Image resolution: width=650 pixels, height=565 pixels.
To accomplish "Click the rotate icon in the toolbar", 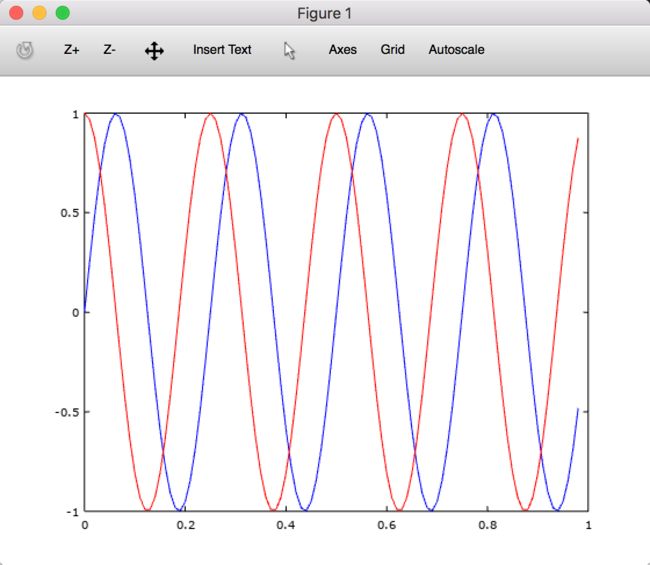I will point(25,51).
